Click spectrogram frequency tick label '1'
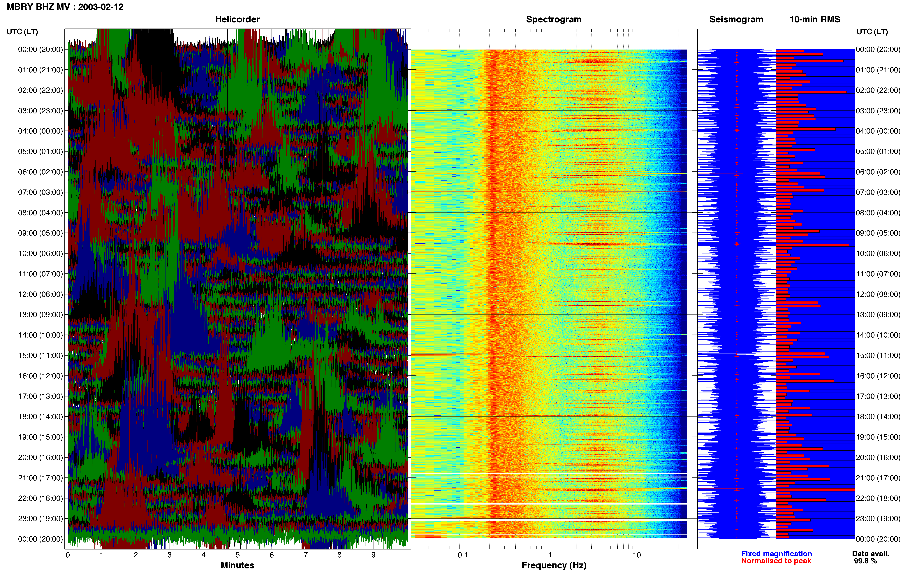The height and width of the screenshot is (578, 924). [550, 555]
